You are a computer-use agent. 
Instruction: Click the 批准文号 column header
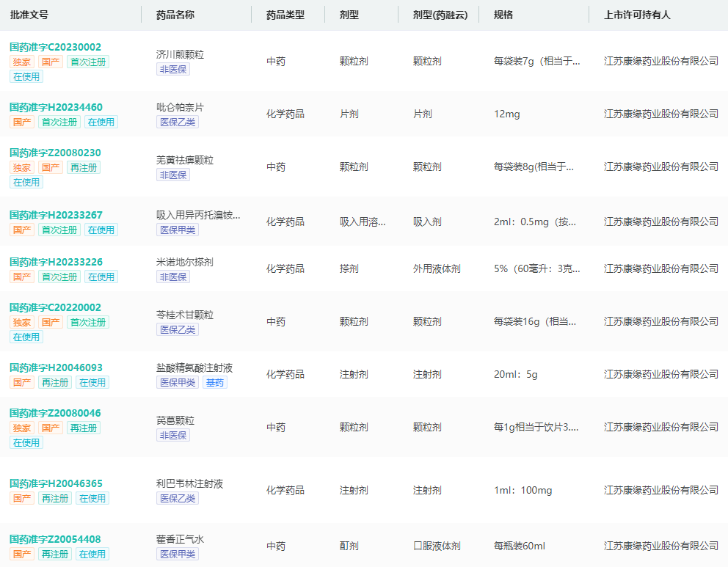(29, 15)
